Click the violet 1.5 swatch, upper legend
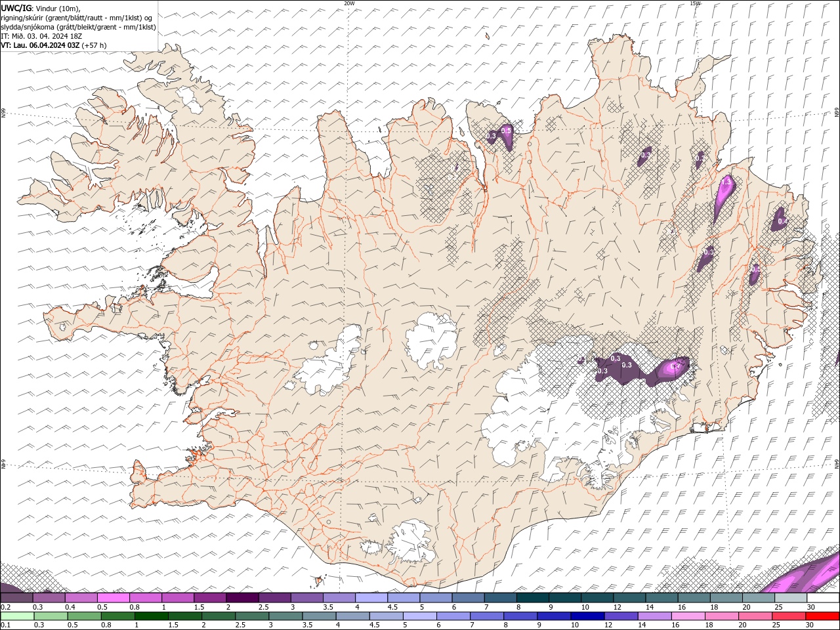Image resolution: width=840 pixels, height=630 pixels. pos(210,598)
